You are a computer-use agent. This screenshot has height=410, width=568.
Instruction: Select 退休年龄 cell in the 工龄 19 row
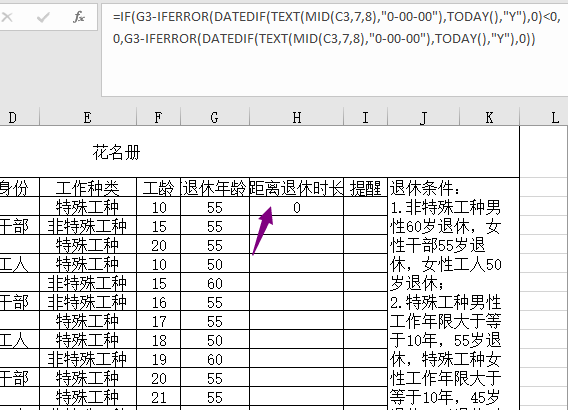[x=214, y=359]
